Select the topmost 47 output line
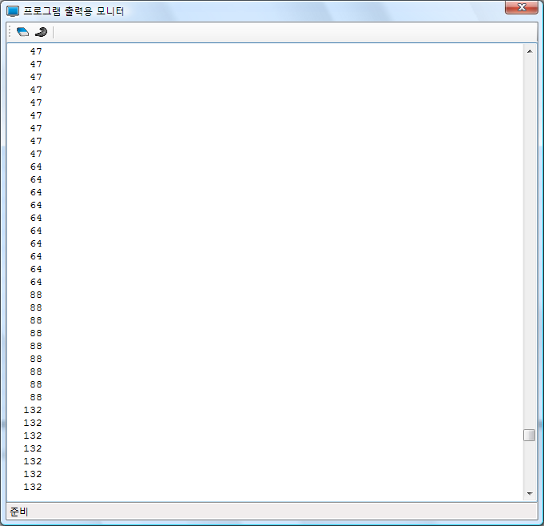 click(36, 51)
